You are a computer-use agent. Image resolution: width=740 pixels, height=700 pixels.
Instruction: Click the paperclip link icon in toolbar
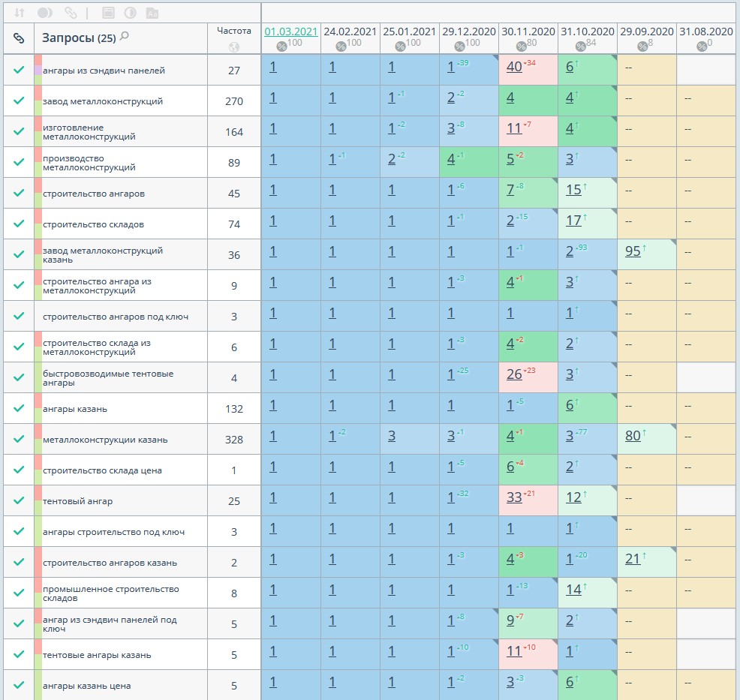tap(71, 13)
